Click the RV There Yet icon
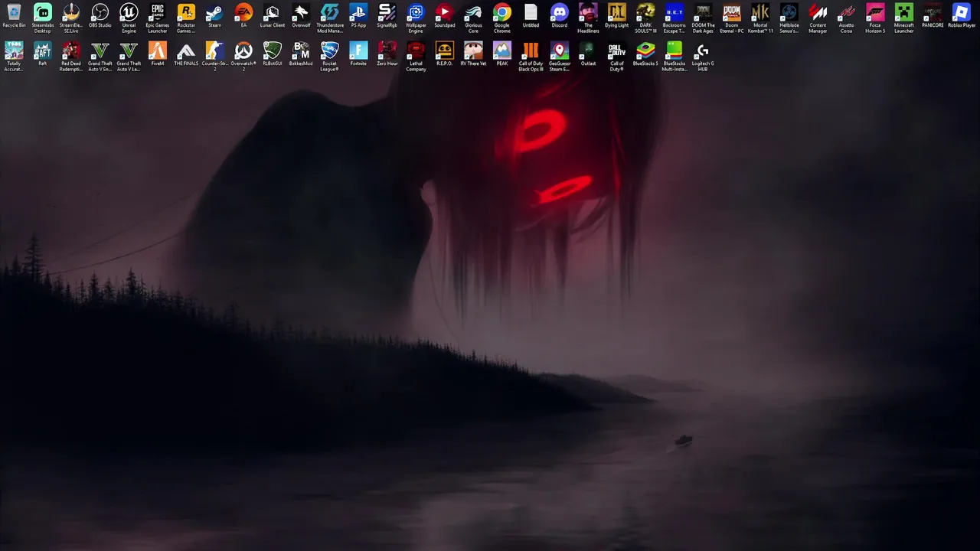This screenshot has width=980, height=551. (x=473, y=54)
